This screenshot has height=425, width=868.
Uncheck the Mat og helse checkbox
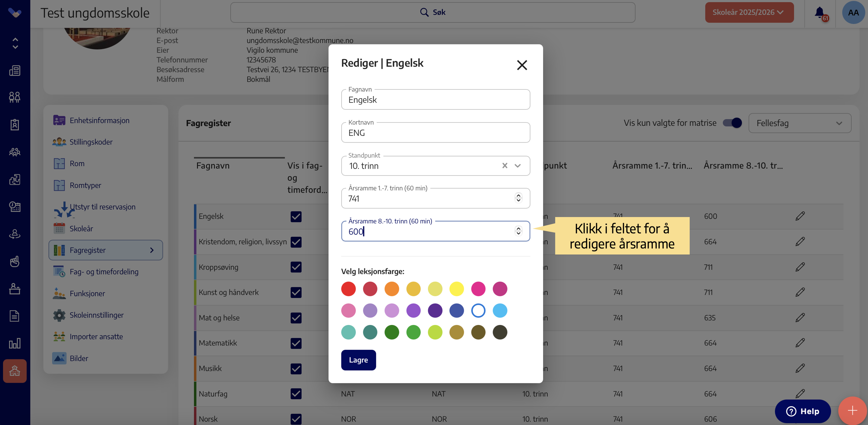[x=296, y=317]
